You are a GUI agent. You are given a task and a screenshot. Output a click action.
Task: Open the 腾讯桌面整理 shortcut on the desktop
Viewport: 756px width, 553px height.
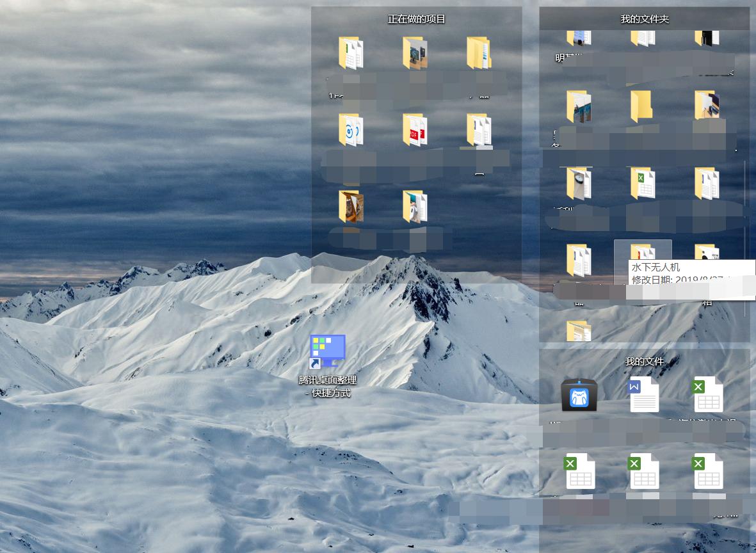click(x=327, y=350)
